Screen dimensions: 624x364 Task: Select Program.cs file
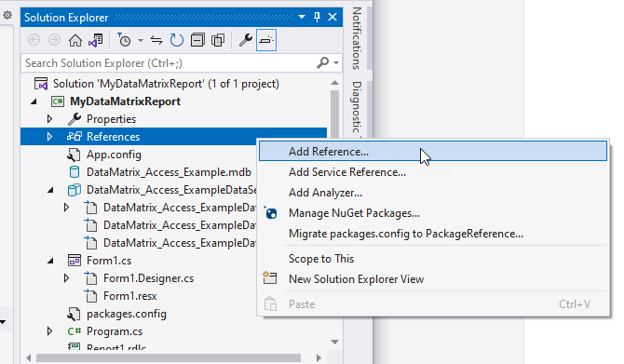[115, 331]
